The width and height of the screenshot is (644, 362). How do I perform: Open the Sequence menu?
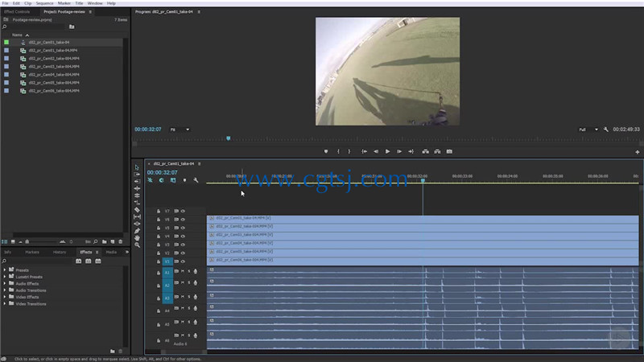44,3
